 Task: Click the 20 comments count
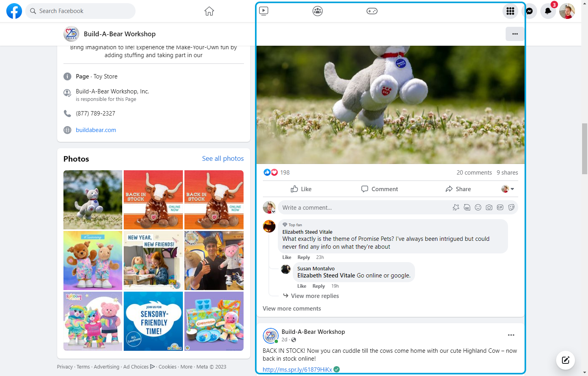pyautogui.click(x=474, y=173)
